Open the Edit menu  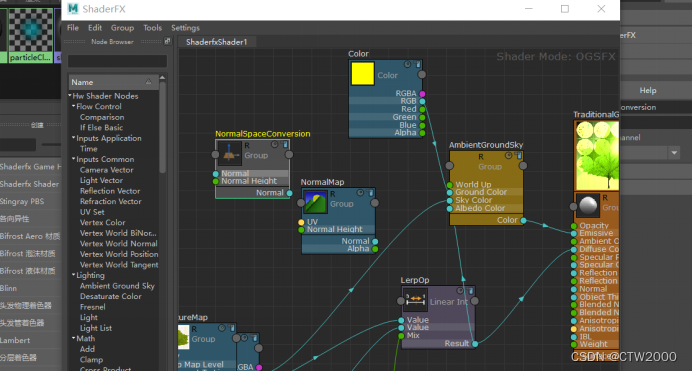click(95, 27)
